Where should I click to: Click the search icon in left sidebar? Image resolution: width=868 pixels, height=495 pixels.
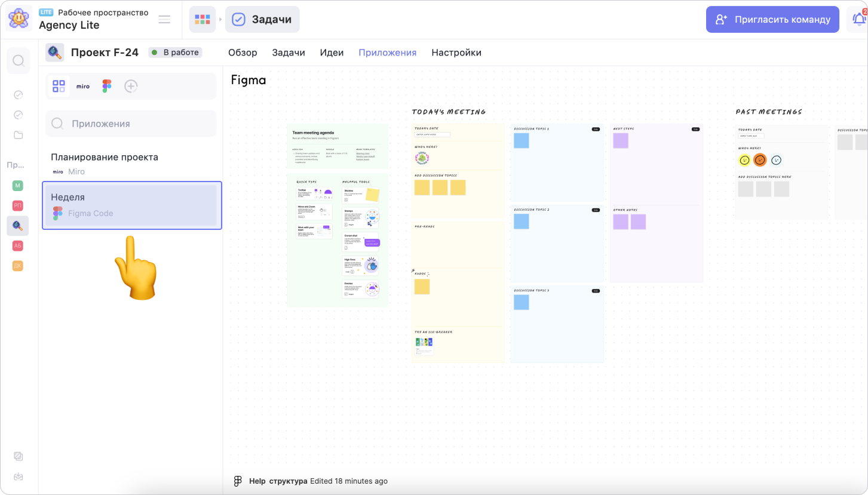point(19,60)
